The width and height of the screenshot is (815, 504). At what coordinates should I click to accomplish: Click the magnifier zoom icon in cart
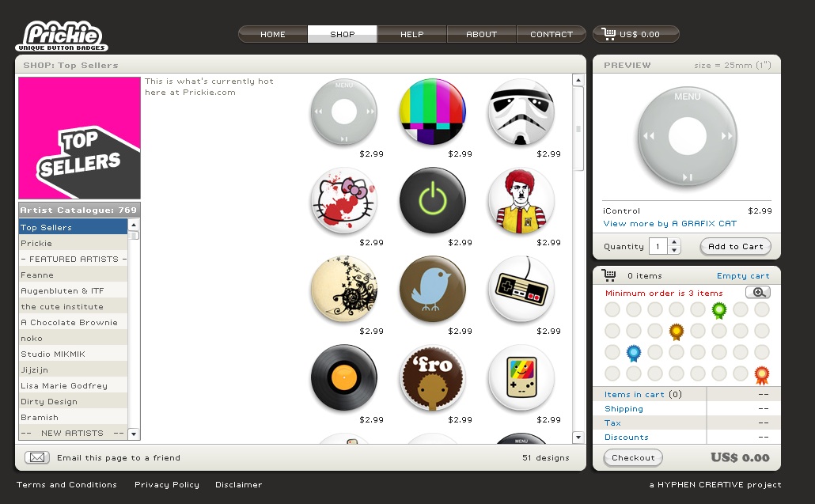pyautogui.click(x=758, y=292)
